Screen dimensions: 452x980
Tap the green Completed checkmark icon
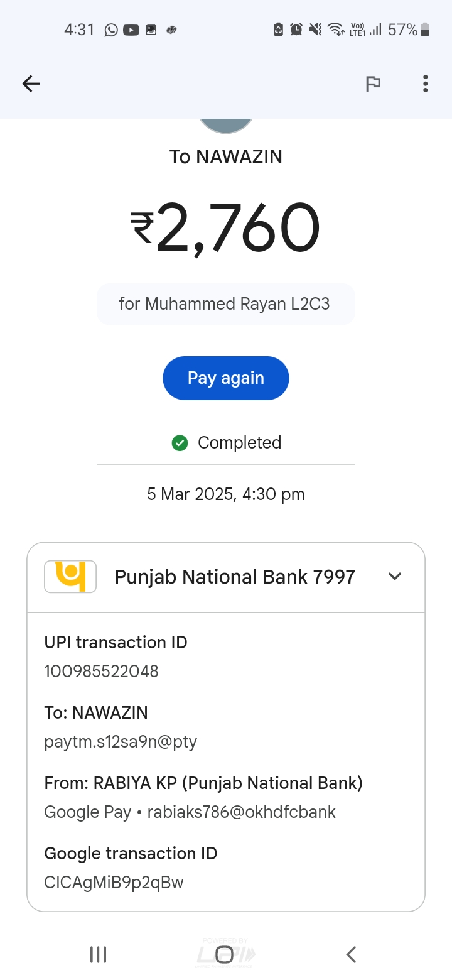tap(180, 443)
